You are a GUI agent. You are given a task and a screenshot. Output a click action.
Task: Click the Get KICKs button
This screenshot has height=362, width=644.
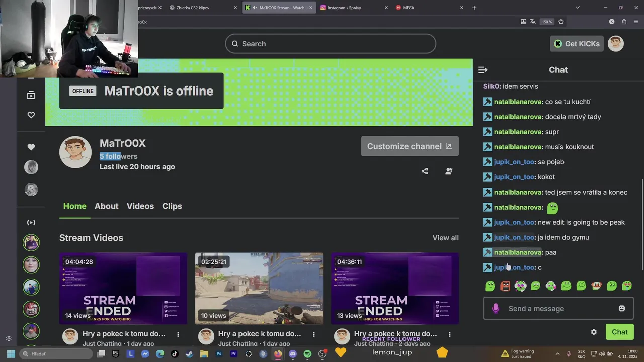[x=577, y=44]
